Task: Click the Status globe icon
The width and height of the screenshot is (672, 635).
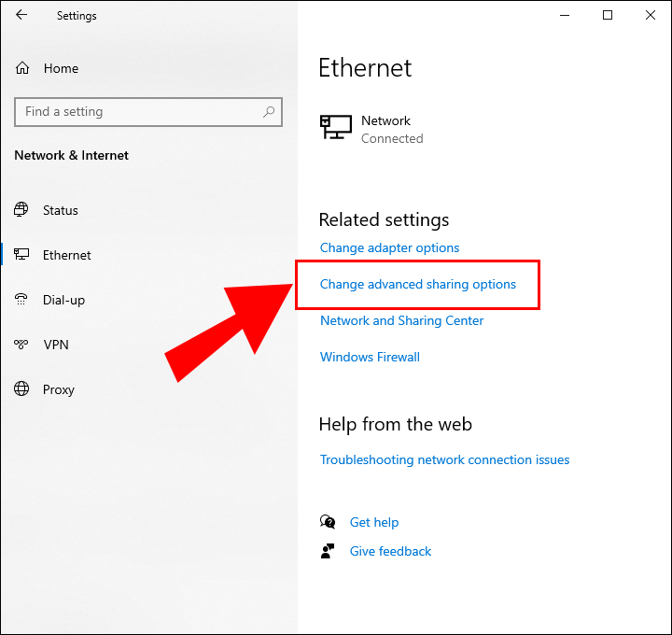Action: pyautogui.click(x=21, y=210)
